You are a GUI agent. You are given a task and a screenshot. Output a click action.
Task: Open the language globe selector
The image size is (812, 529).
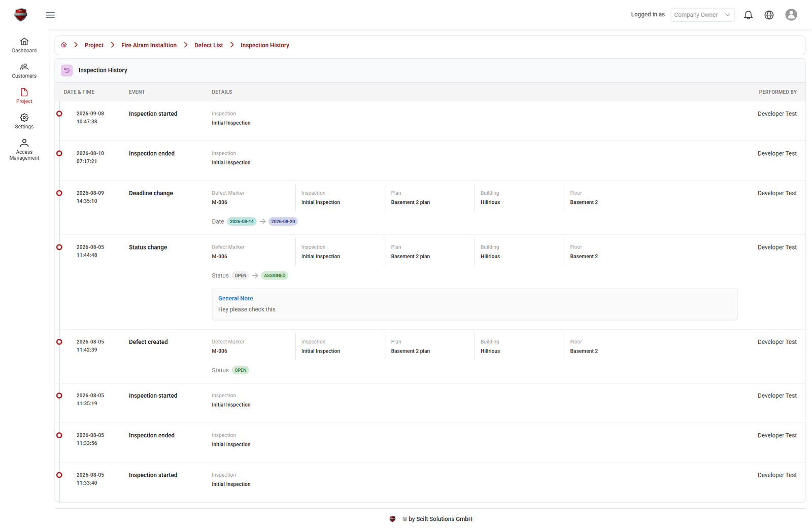coord(769,15)
